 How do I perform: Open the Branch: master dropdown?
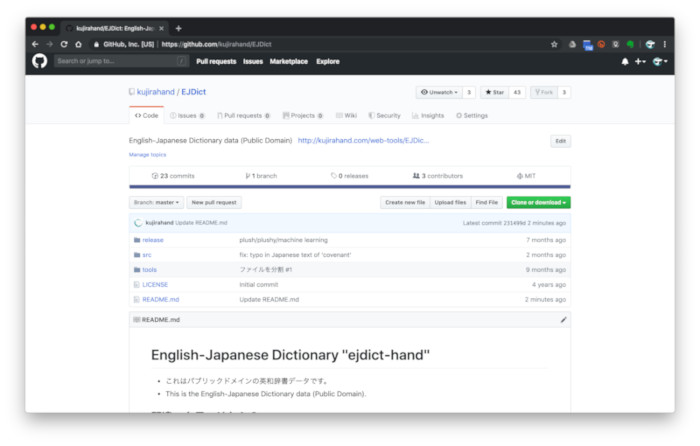pos(156,202)
